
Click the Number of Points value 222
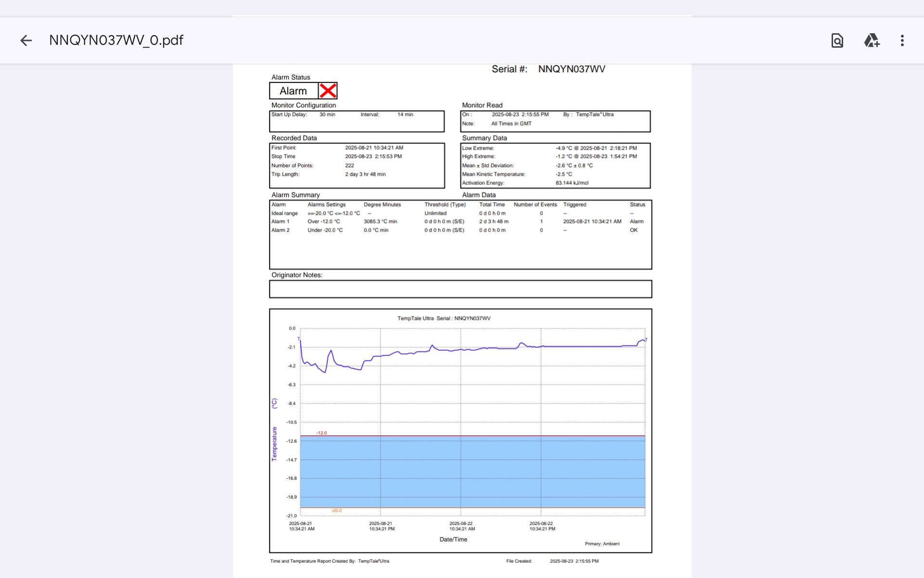pos(349,166)
